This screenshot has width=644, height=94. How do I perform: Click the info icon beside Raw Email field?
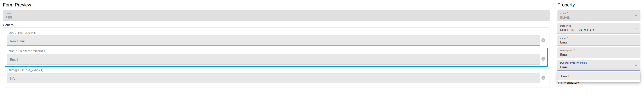pyautogui.click(x=543, y=40)
